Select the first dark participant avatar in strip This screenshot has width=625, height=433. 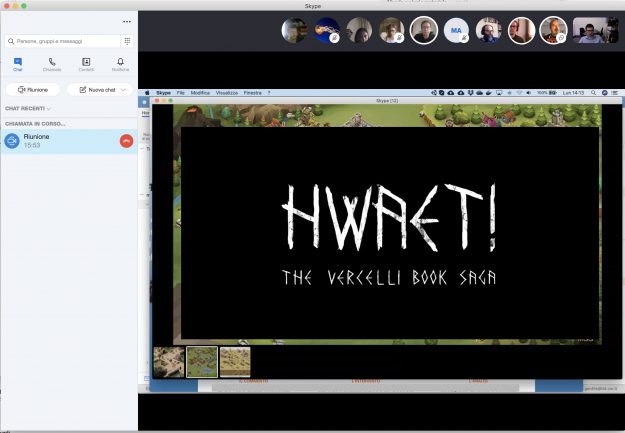294,30
